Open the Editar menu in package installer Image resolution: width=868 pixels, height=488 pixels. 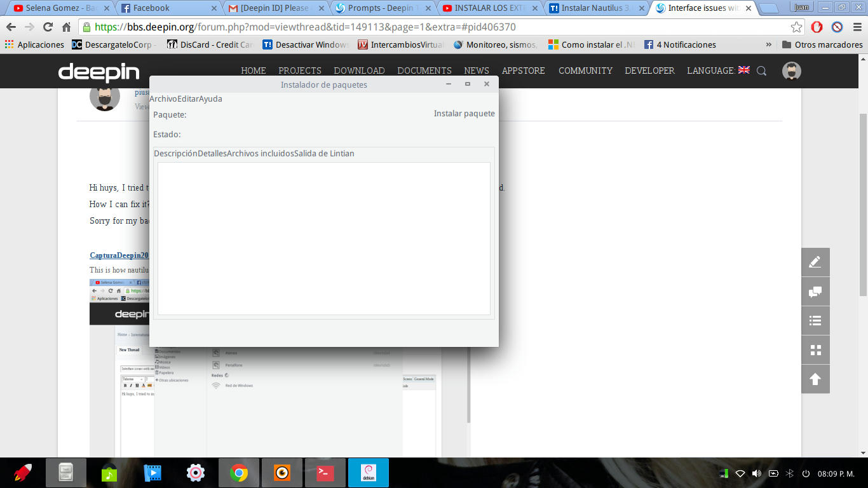click(188, 98)
